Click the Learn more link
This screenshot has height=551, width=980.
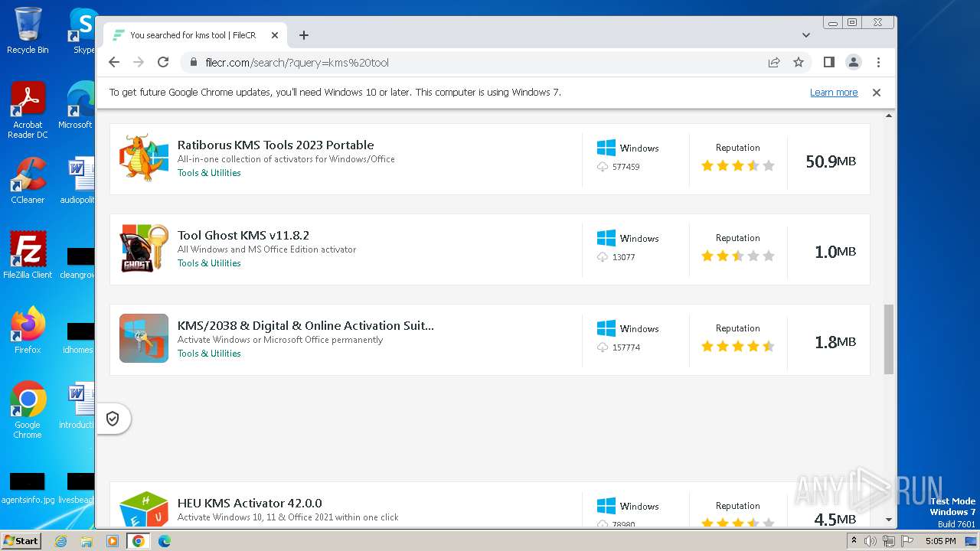click(x=833, y=93)
